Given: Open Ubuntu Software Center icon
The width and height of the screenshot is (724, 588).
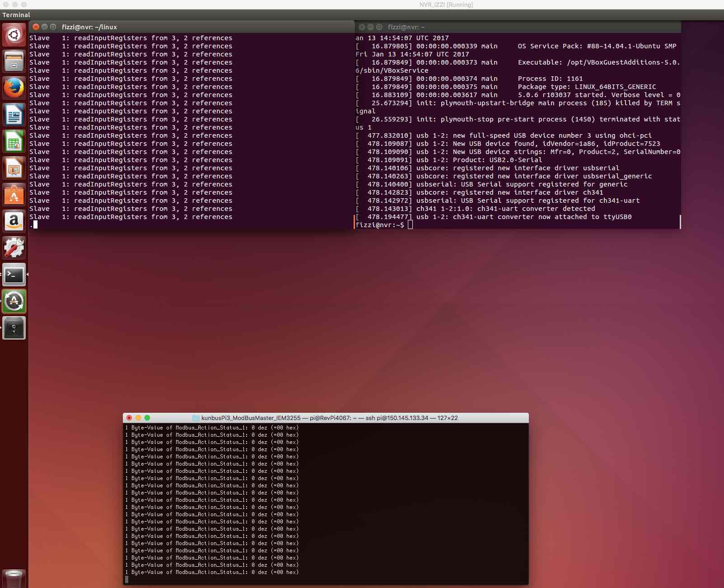Looking at the screenshot, I should click(x=14, y=195).
